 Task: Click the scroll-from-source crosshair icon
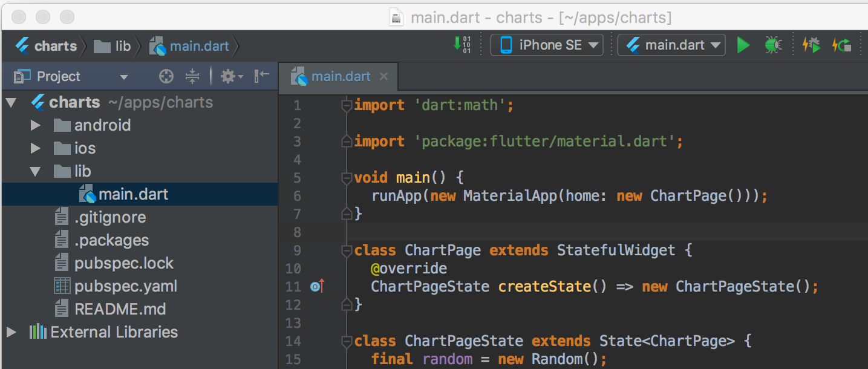tap(166, 76)
